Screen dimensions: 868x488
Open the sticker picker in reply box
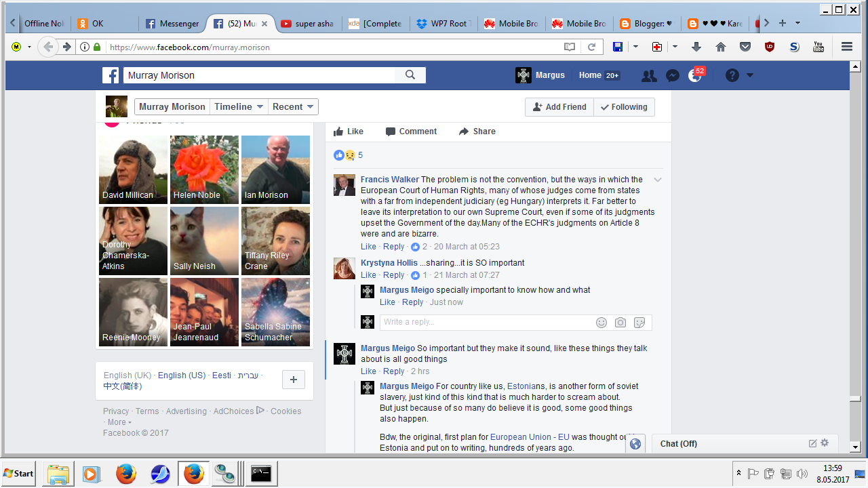click(639, 323)
